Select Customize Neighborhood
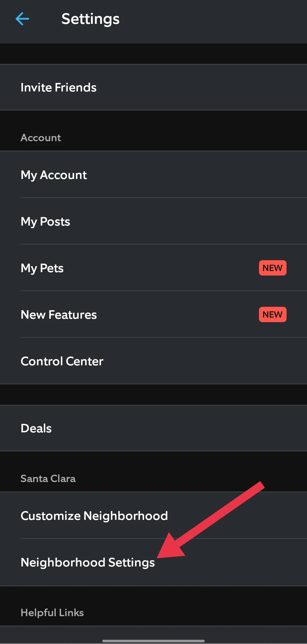307x644 pixels. (x=94, y=516)
